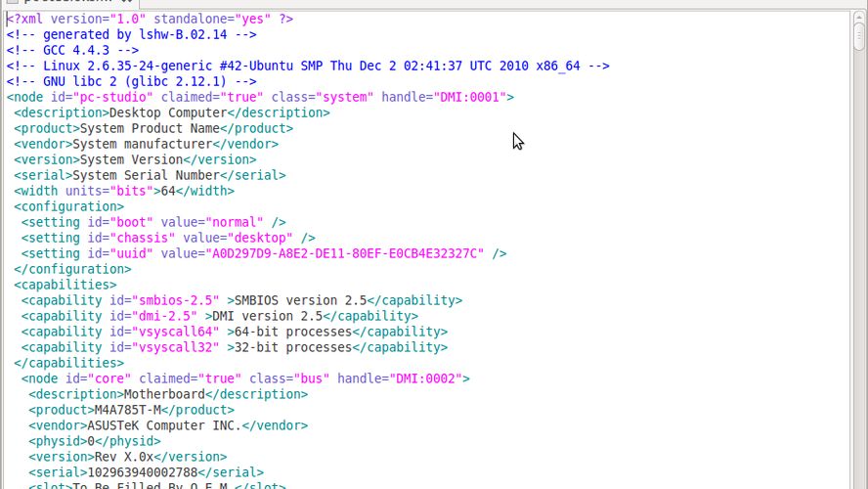Click the xml version="1.0" declaration line

pos(150,19)
